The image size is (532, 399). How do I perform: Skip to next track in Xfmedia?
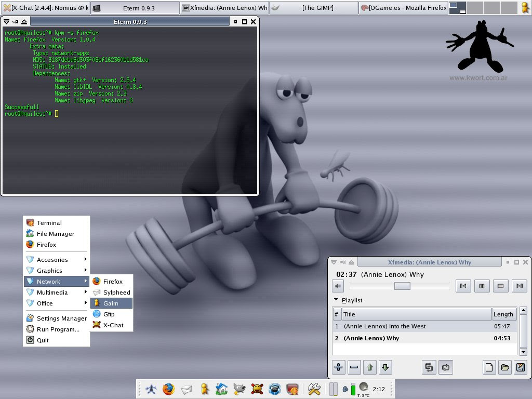(x=519, y=286)
